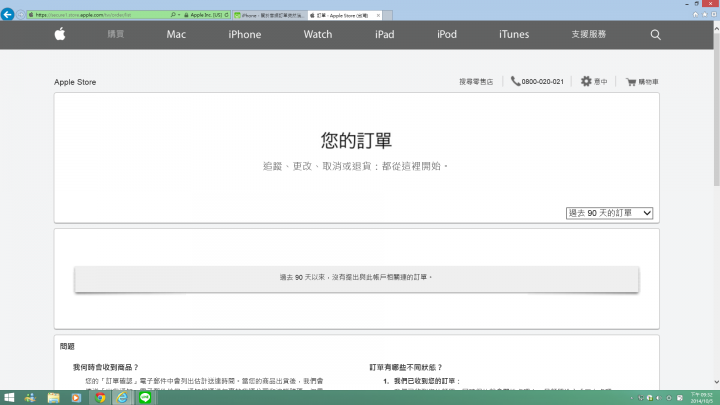Click the 搜尋零售店 link
This screenshot has width=720, height=405.
[476, 82]
